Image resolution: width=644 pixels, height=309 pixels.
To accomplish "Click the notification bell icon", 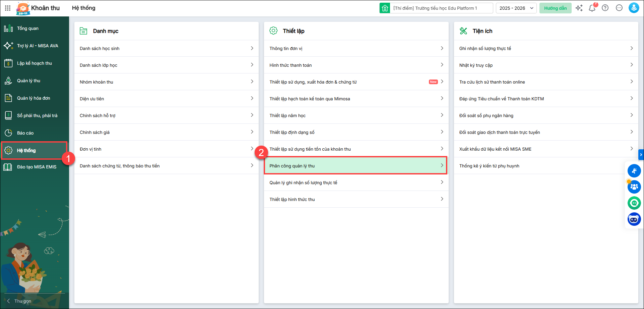I will pos(592,8).
